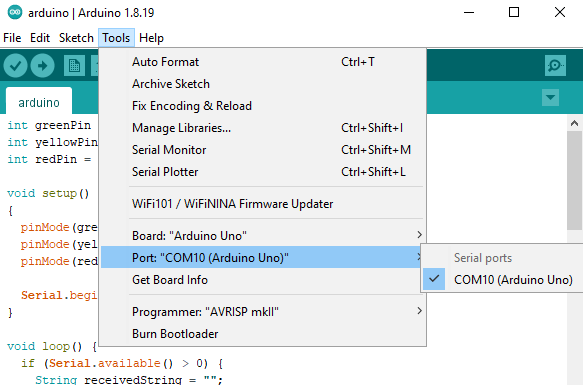Close the Arduino window
The width and height of the screenshot is (583, 385).
pos(560,12)
